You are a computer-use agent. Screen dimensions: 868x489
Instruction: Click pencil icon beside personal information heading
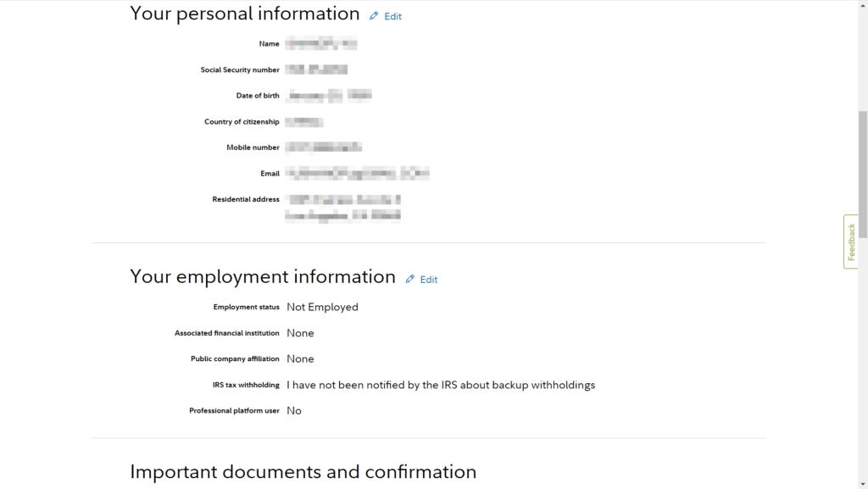374,16
